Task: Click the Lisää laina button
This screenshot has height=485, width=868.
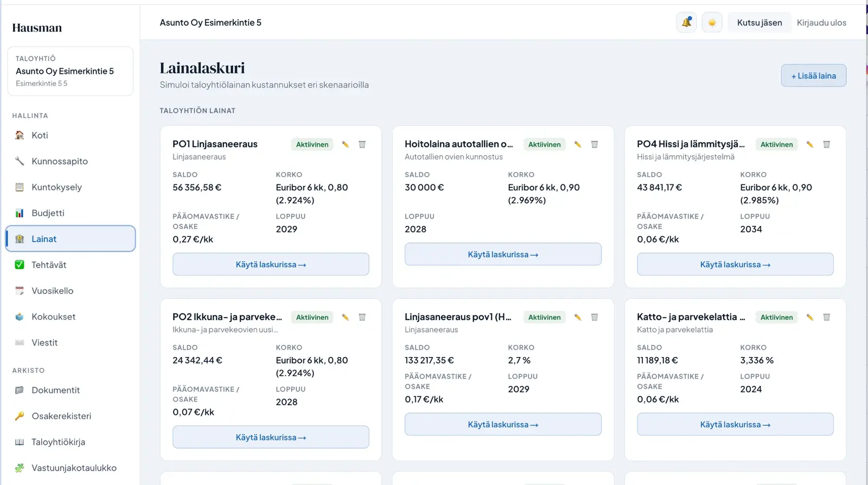Action: (813, 76)
